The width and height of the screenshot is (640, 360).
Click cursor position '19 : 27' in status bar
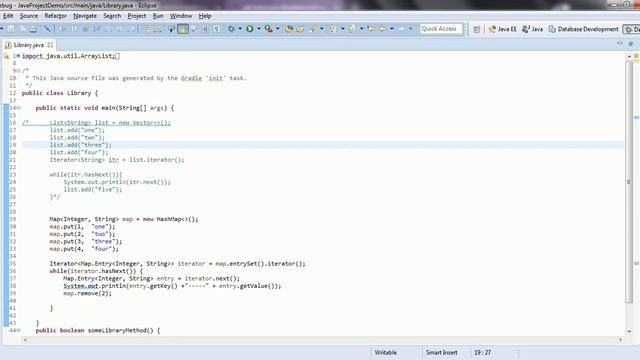pos(482,352)
